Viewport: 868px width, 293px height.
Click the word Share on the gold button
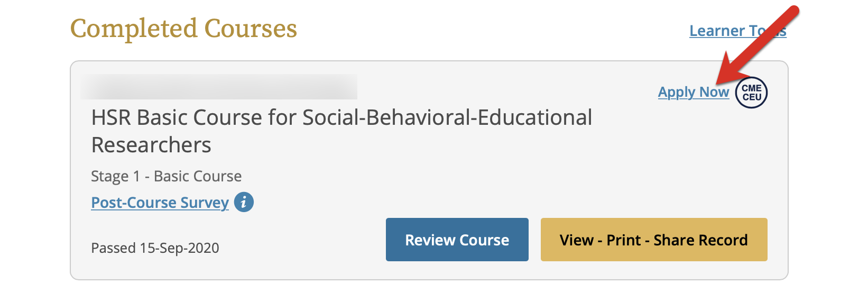[673, 240]
